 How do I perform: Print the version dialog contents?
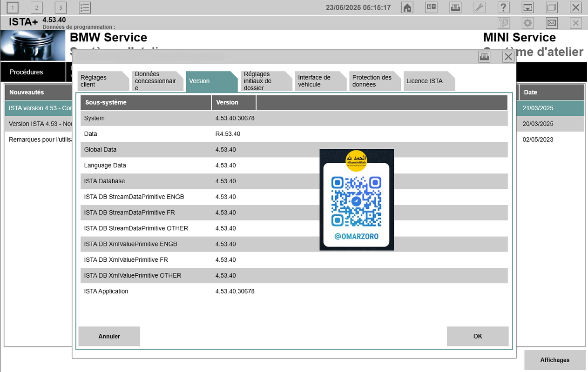pyautogui.click(x=484, y=57)
